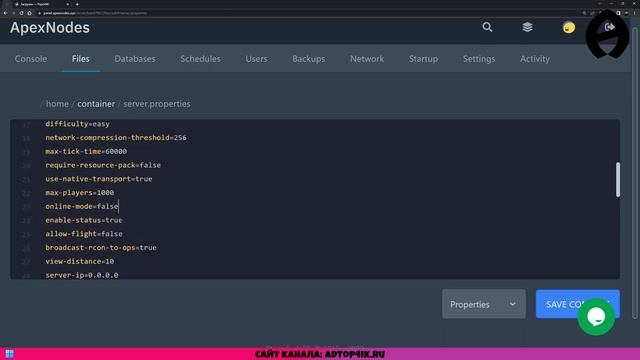Switch to the Activity tab
The width and height of the screenshot is (640, 360).
(x=535, y=59)
